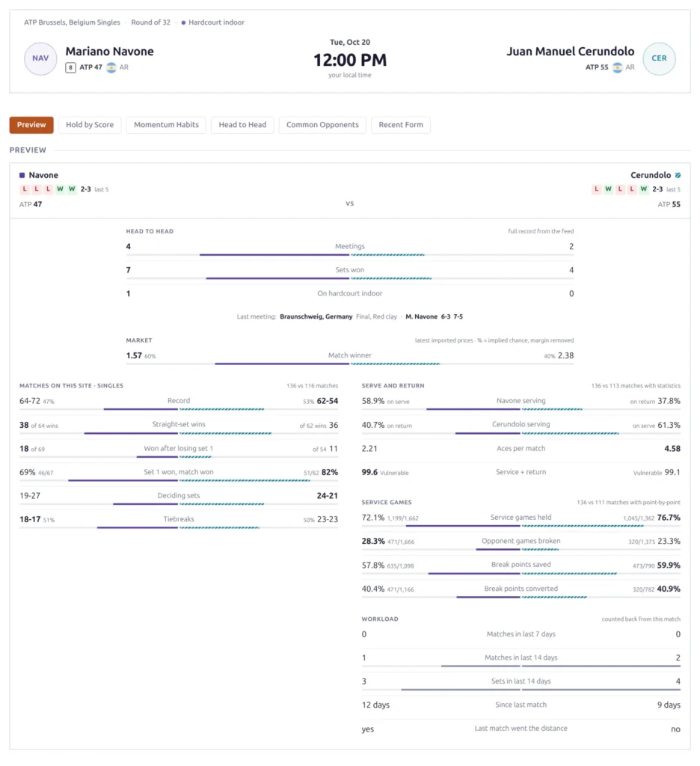Open the Hold by Score tab
The image size is (700, 766).
coord(90,125)
